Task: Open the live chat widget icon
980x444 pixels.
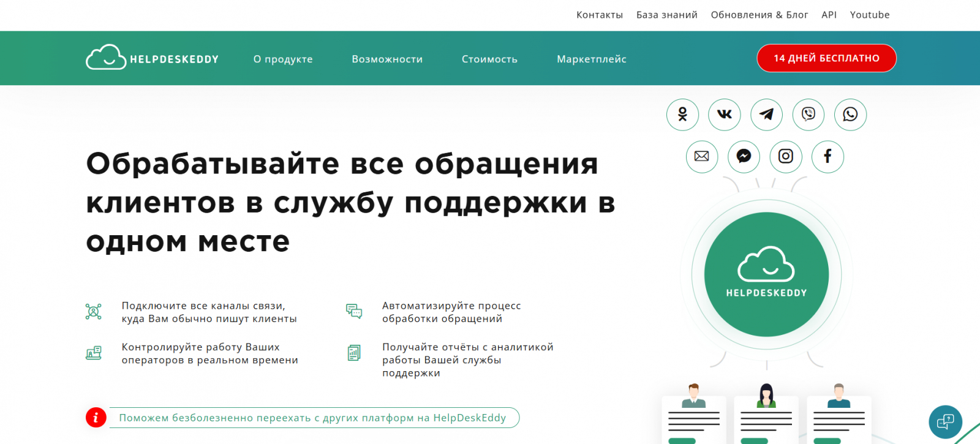Action: (x=945, y=422)
